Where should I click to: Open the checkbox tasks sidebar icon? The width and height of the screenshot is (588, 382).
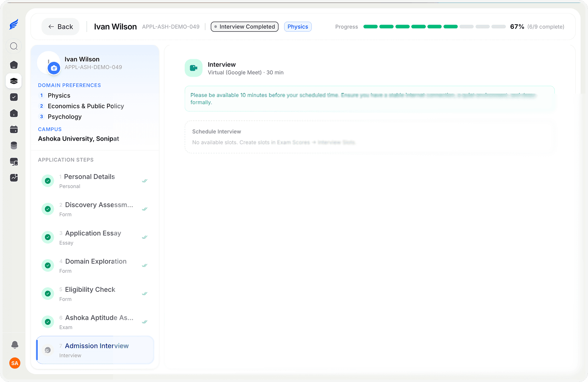(x=14, y=97)
